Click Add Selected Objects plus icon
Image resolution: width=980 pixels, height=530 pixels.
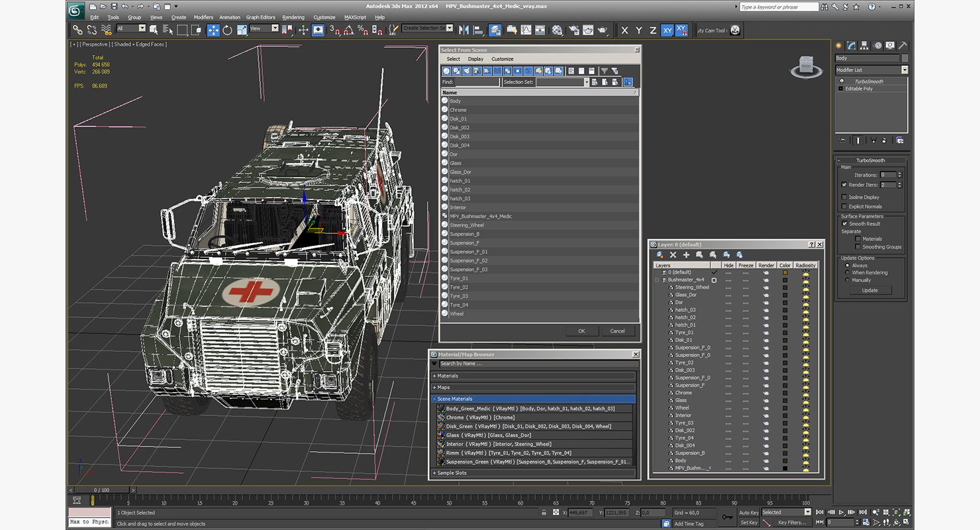[687, 255]
